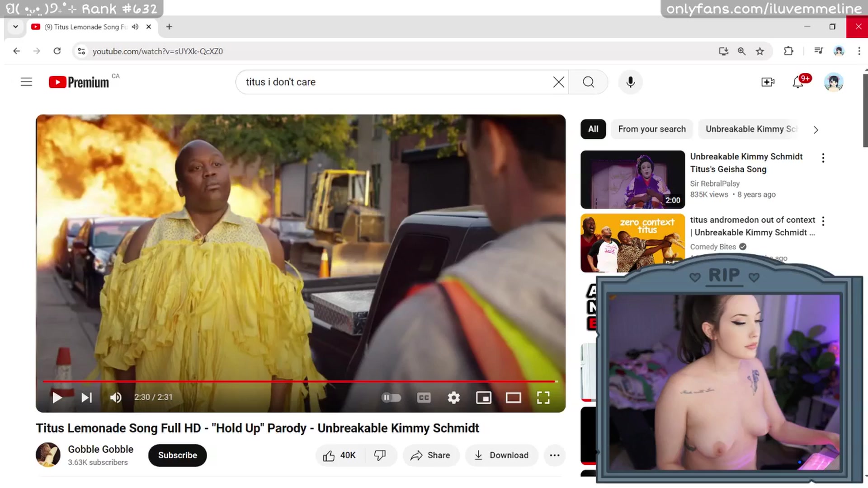Image resolution: width=868 pixels, height=488 pixels.
Task: Open the Gobble Gobble channel avatar
Action: pos(48,455)
